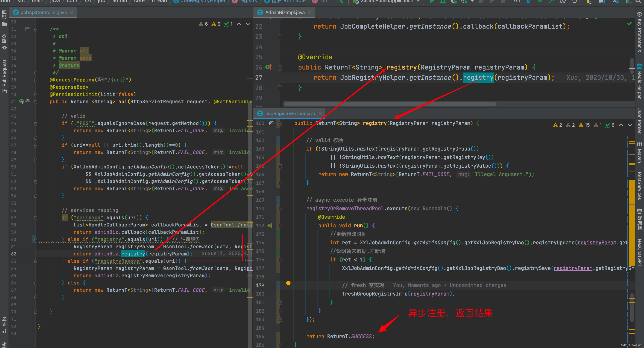Commit changes with the green Git checkmark
The width and height of the screenshot is (644, 348).
(540, 1)
